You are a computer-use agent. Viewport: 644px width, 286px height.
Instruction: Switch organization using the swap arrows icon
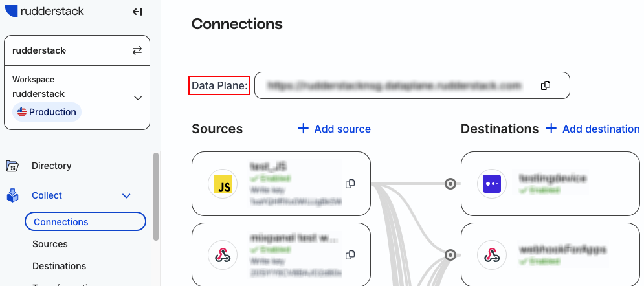[x=137, y=50]
